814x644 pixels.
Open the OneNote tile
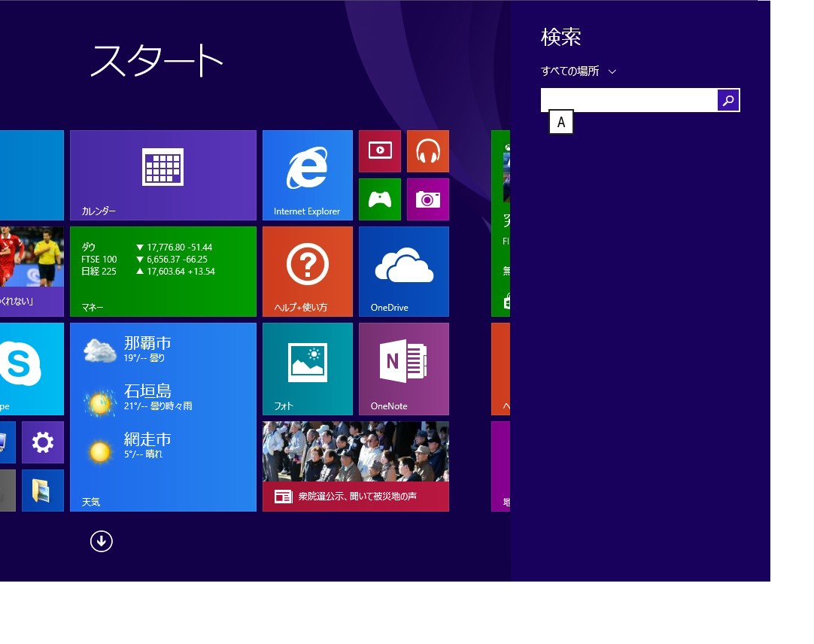point(403,369)
